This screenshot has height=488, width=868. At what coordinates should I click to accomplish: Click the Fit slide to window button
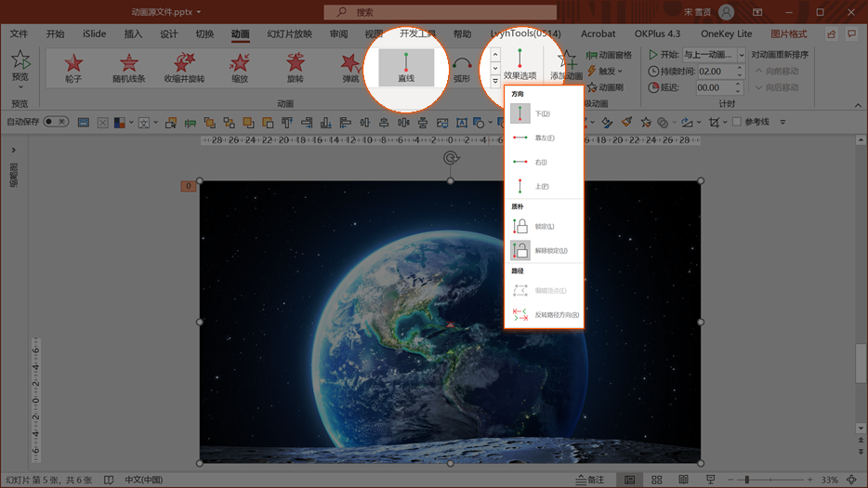click(x=851, y=480)
